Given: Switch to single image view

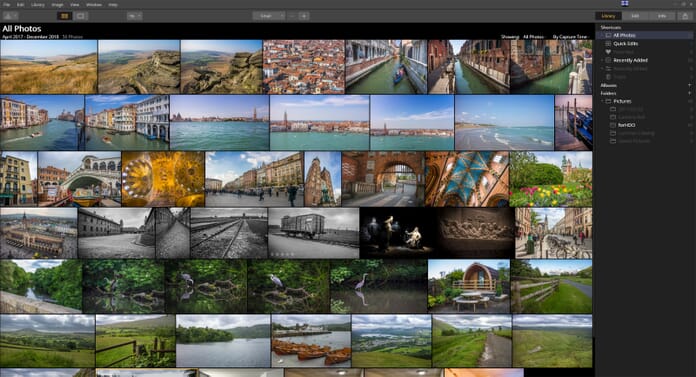Looking at the screenshot, I should (x=80, y=16).
